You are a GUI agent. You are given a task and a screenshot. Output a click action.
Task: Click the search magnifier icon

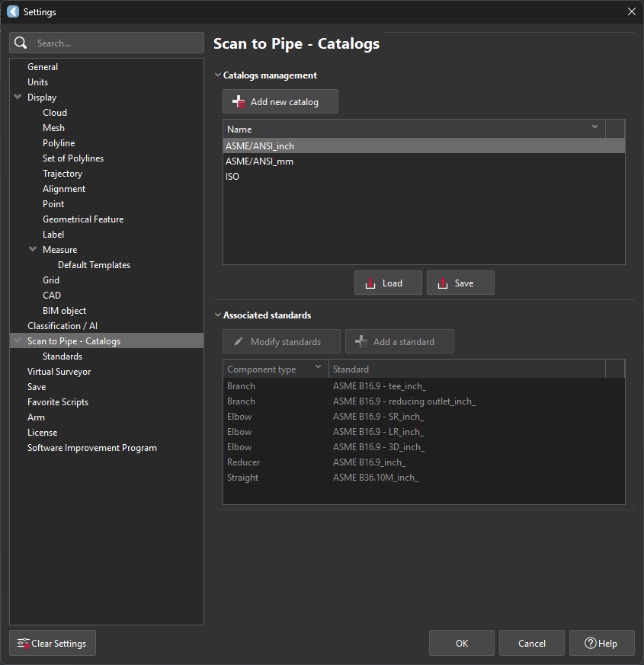coord(21,43)
